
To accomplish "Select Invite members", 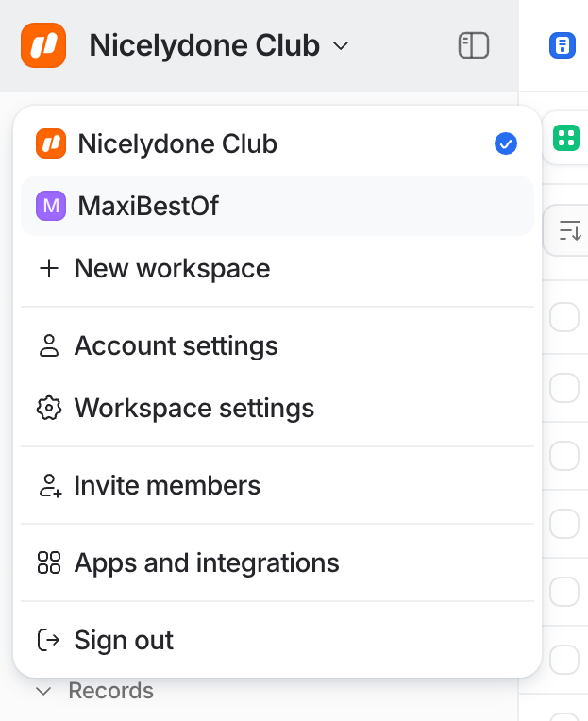I will click(167, 486).
